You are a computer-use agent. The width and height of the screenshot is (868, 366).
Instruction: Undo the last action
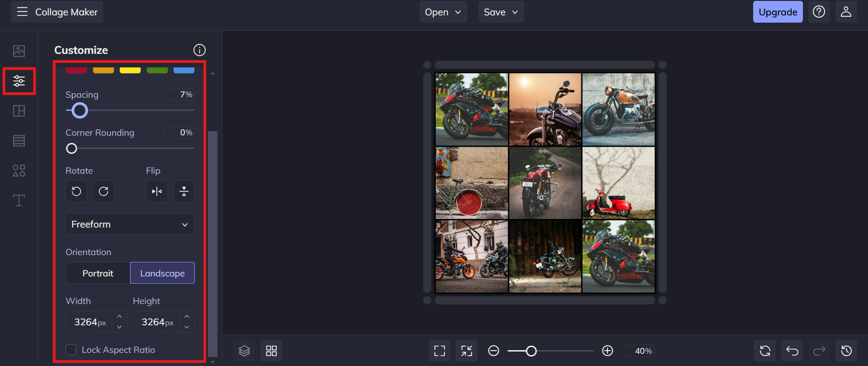point(792,351)
